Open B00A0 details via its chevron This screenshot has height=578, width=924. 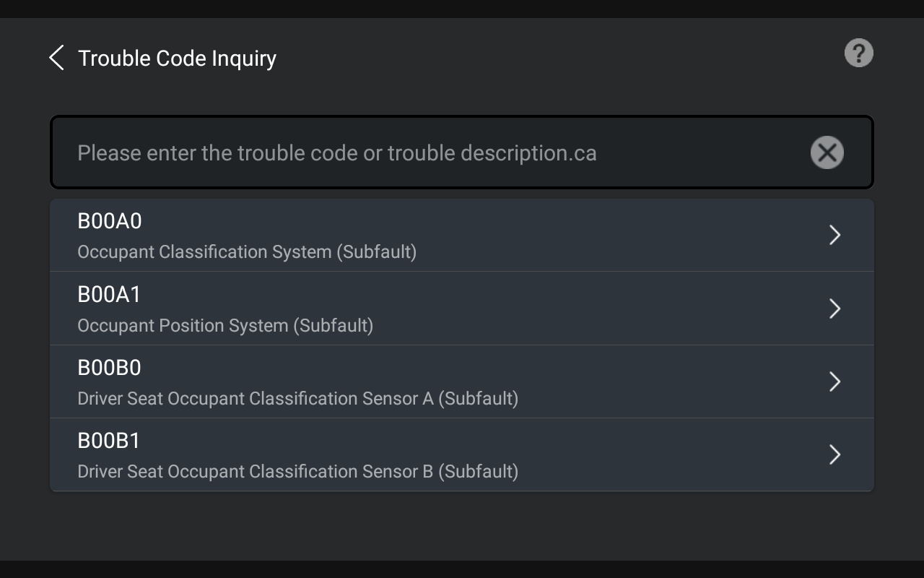tap(835, 235)
